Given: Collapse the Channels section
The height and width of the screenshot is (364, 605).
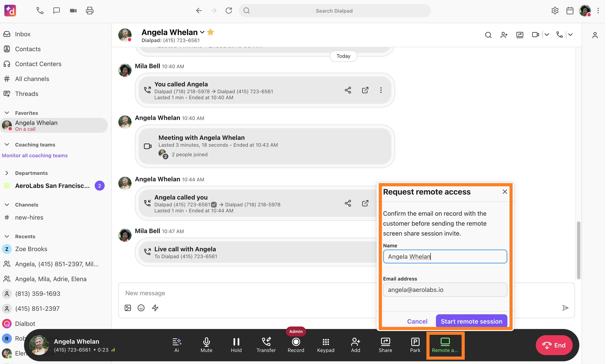Looking at the screenshot, I should [7, 204].
